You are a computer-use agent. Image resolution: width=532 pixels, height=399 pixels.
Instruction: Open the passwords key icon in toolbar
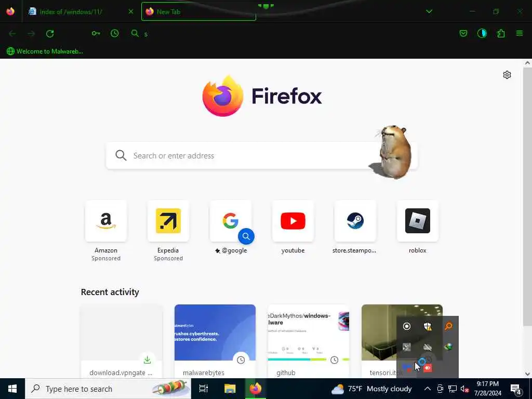(x=96, y=33)
